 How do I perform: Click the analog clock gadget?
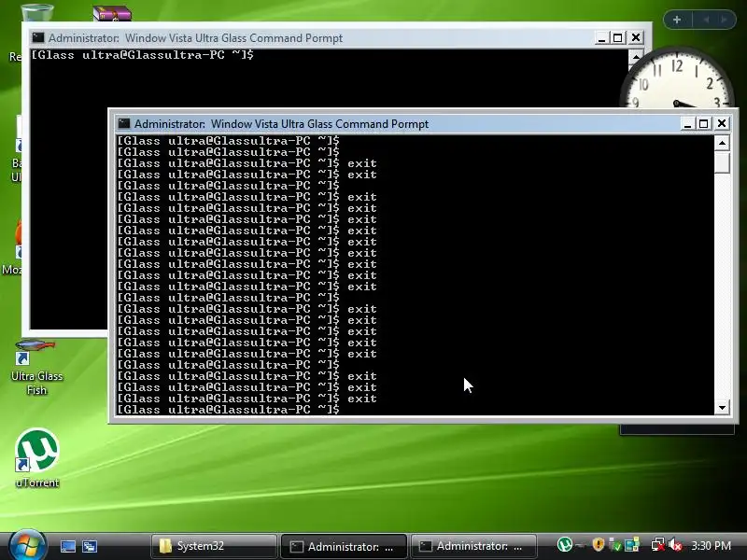tap(676, 78)
